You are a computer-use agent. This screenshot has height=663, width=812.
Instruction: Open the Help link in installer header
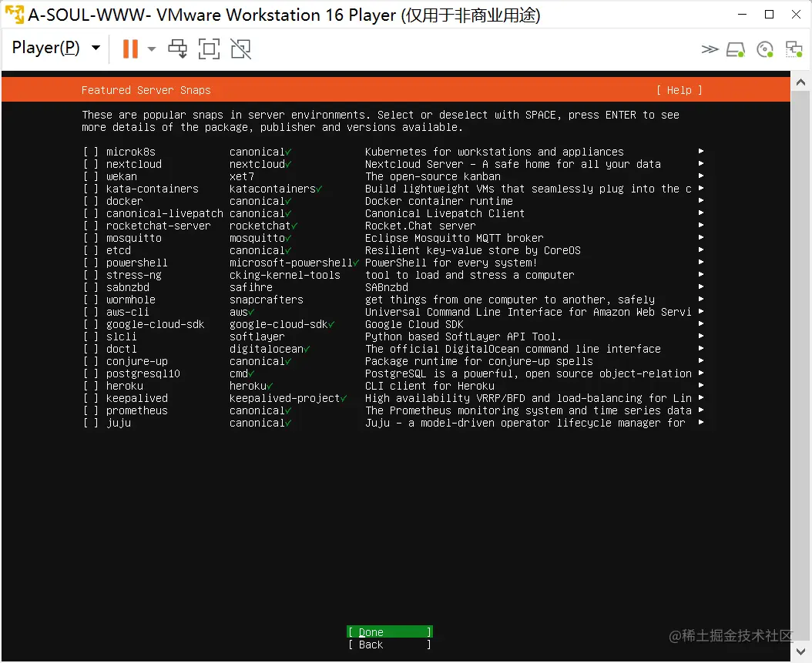[x=679, y=90]
